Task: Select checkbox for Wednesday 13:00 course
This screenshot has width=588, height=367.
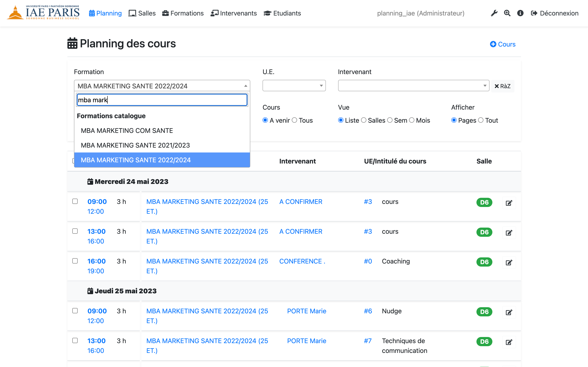Action: (75, 231)
